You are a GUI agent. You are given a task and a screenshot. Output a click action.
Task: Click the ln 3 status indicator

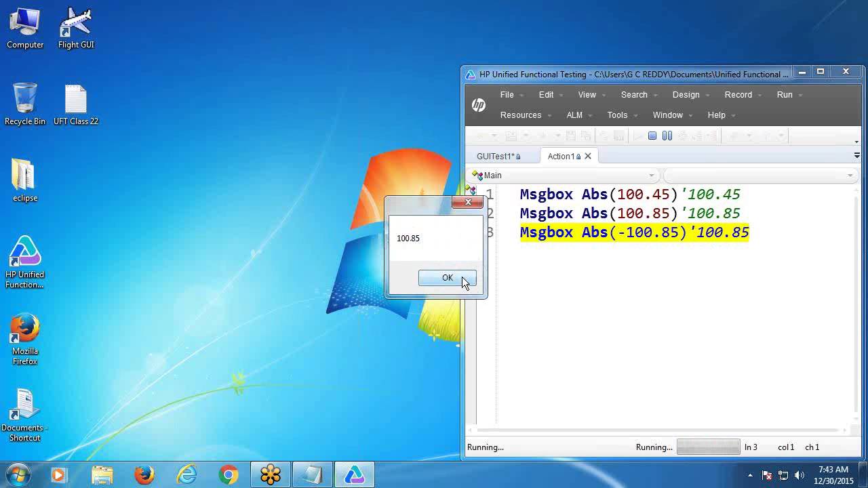[751, 447]
